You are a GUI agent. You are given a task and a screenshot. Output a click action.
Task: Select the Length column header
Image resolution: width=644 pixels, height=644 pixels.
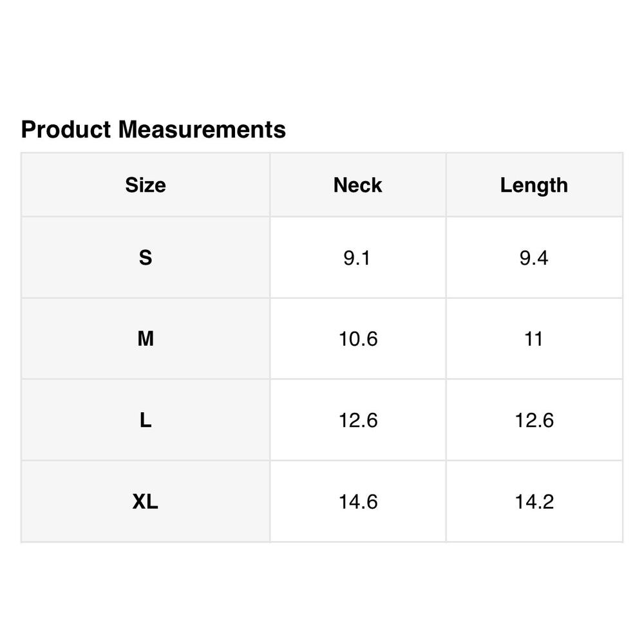point(534,185)
